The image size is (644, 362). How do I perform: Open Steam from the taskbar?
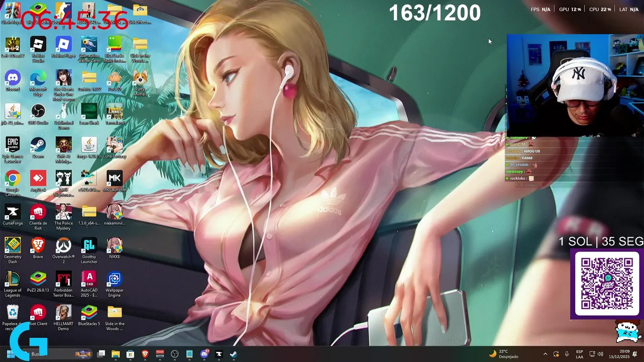point(233,354)
